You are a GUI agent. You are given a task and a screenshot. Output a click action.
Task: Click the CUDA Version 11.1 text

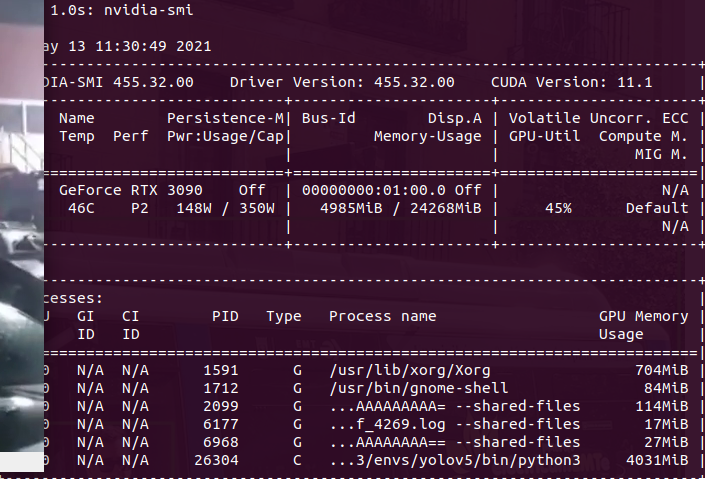click(x=571, y=82)
